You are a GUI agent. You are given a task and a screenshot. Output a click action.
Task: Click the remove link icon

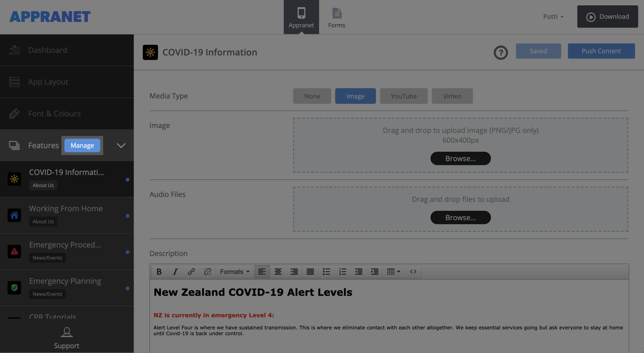(208, 272)
